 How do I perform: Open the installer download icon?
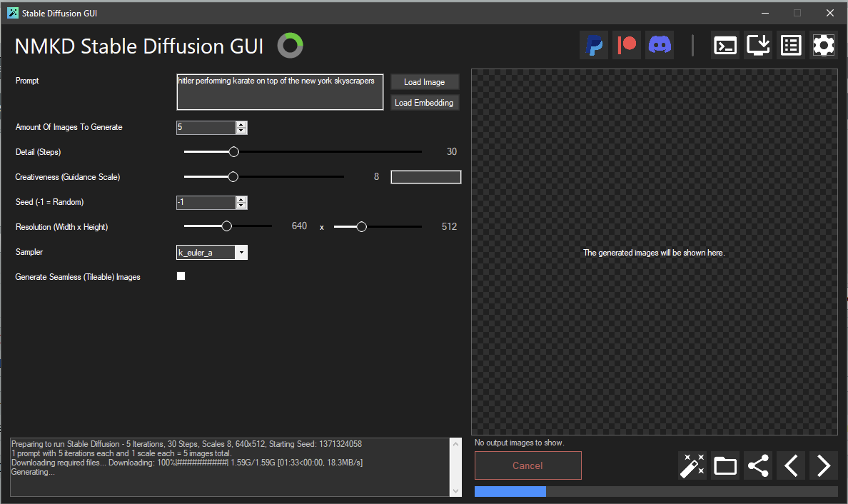pos(758,45)
